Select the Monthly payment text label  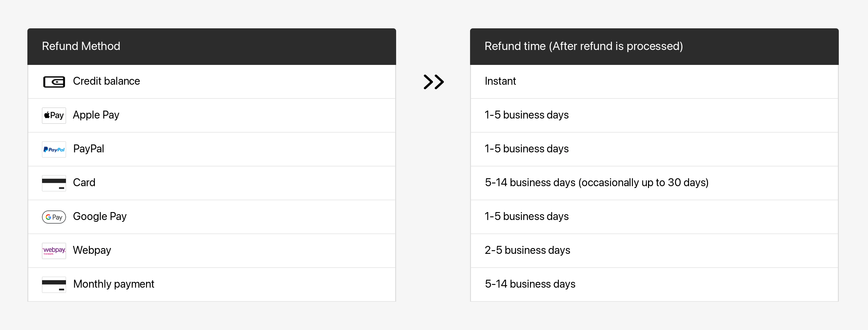[113, 284]
